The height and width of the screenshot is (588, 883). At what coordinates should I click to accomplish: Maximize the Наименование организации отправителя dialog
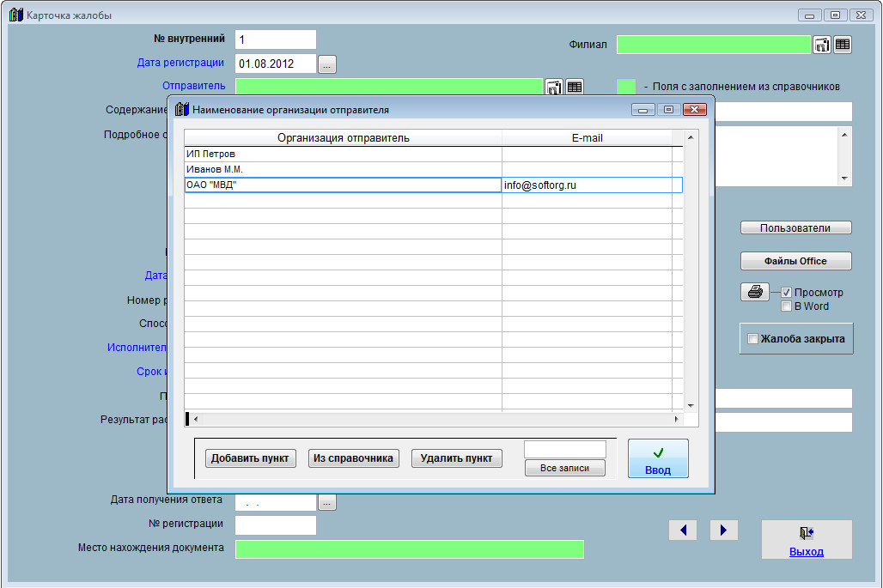click(668, 110)
